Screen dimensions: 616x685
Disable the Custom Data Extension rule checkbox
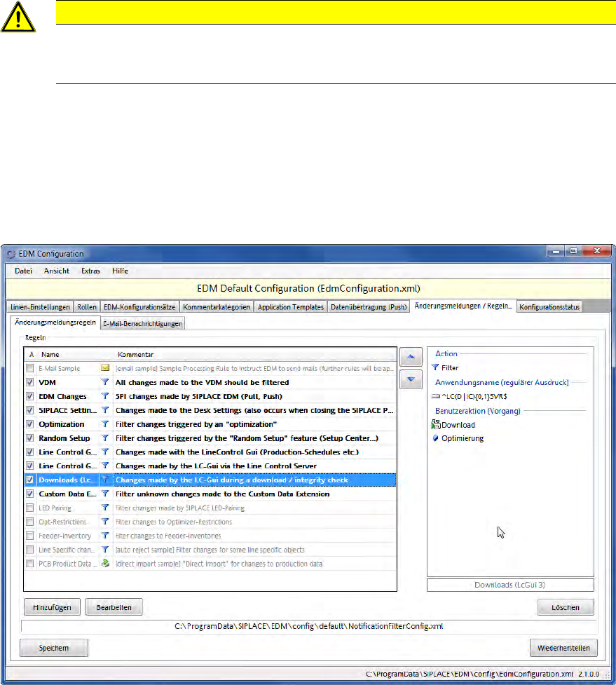(x=29, y=494)
